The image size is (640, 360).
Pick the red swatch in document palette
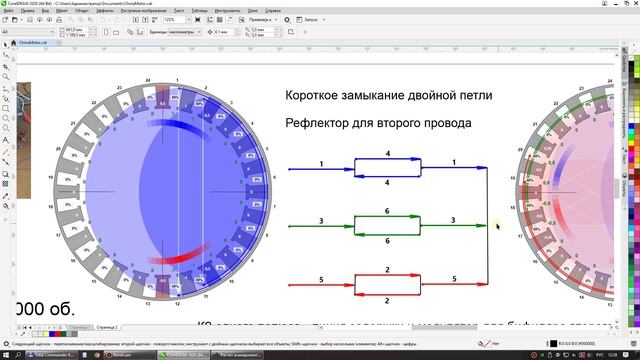[58, 334]
